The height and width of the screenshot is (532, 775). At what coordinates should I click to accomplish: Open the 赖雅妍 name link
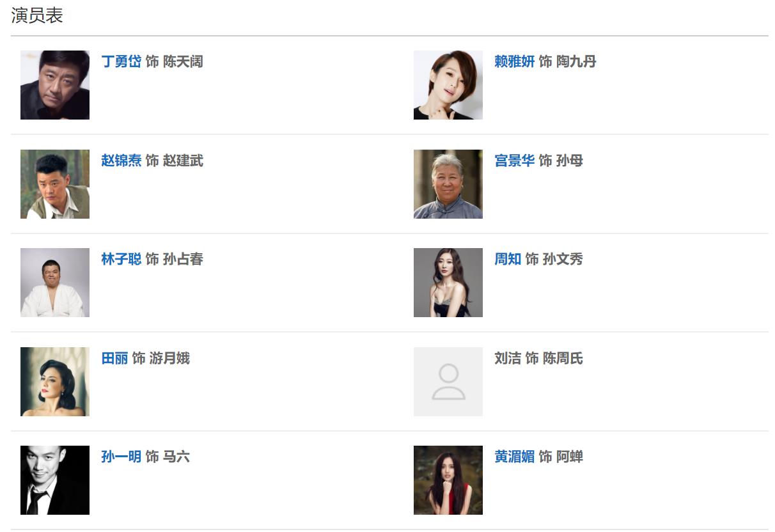click(x=514, y=61)
